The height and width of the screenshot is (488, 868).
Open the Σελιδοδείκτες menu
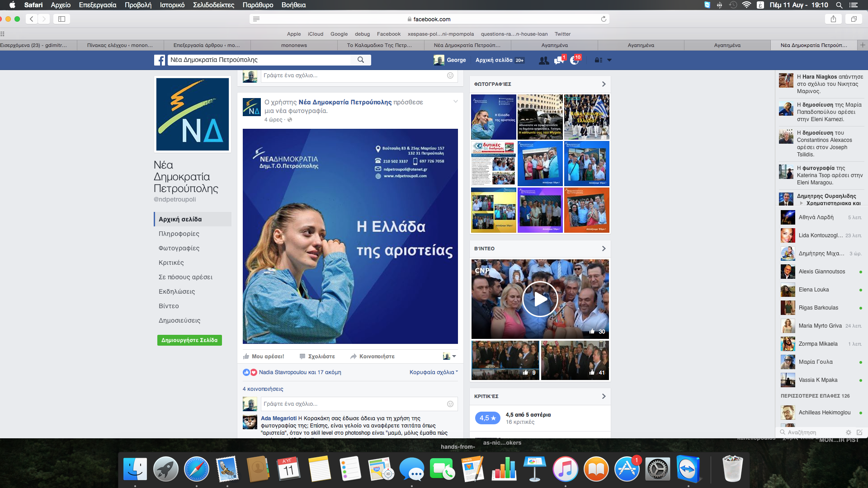click(213, 5)
